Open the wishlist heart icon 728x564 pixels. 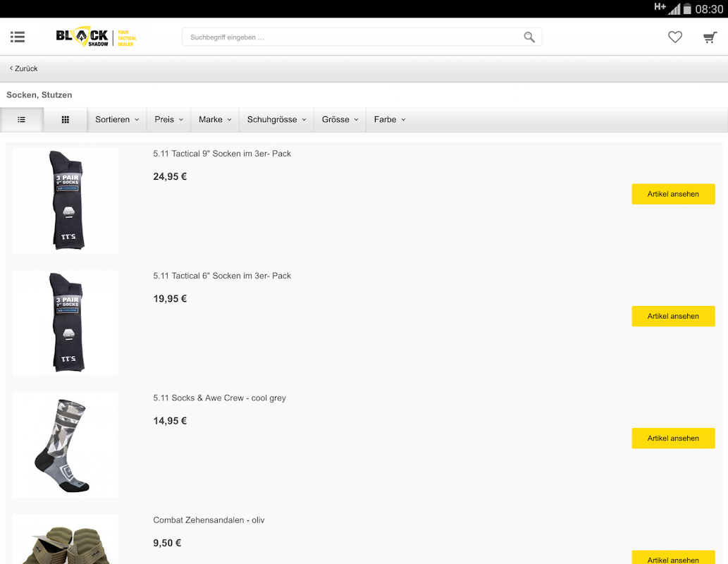click(675, 37)
